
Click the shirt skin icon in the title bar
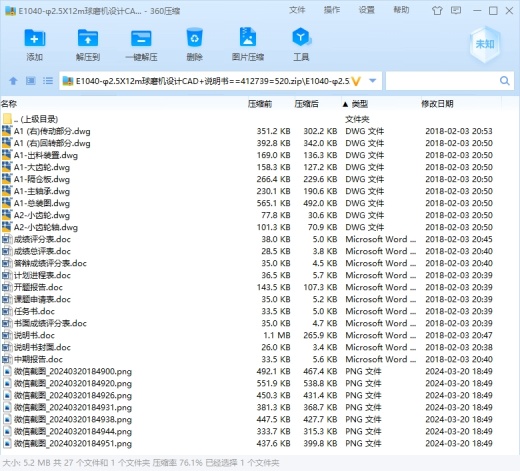pyautogui.click(x=437, y=11)
